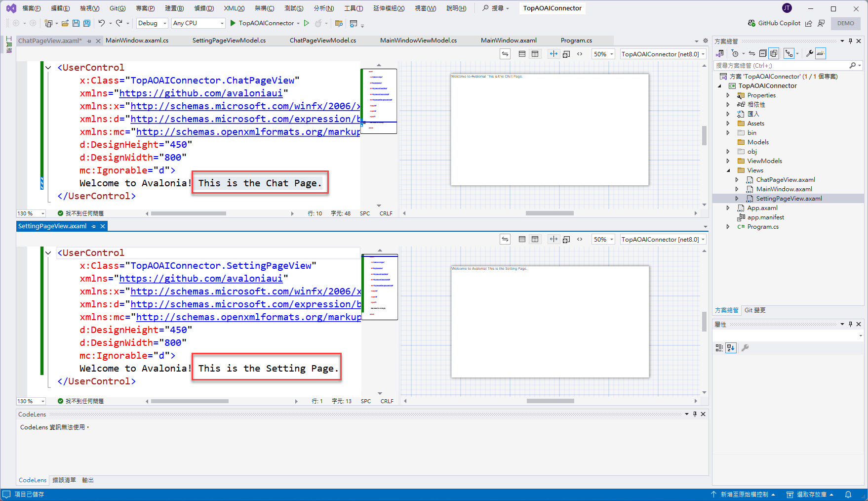
Task: Open the 130 % editor zoom dropdown in ChatPageView
Action: [x=31, y=213]
